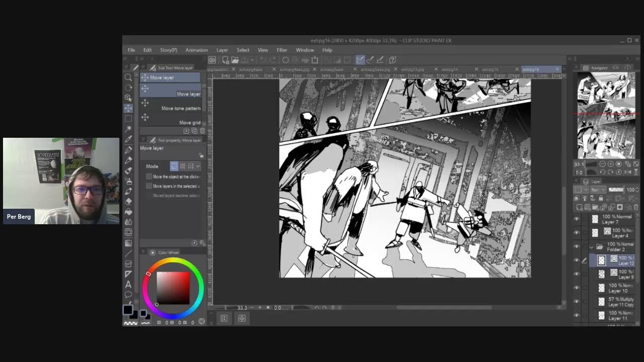Viewport: 644px width, 362px height.
Task: Enable 'Move the object at the clicked' checkbox
Action: (149, 176)
